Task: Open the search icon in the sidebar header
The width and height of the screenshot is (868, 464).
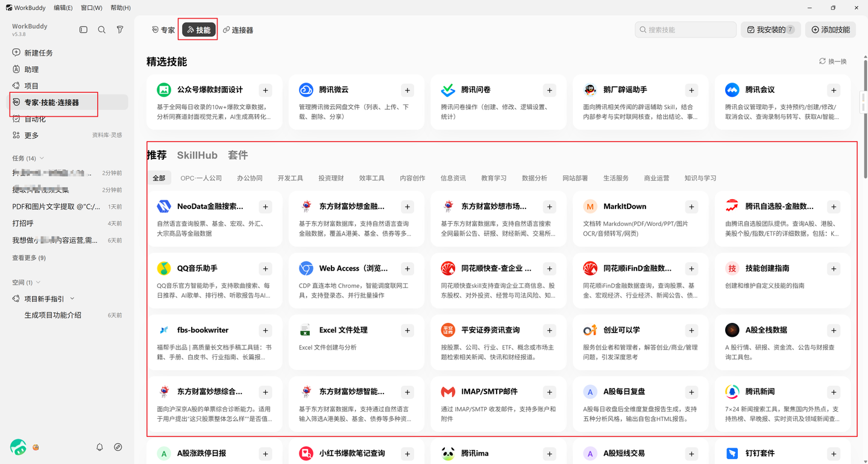Action: 102,30
